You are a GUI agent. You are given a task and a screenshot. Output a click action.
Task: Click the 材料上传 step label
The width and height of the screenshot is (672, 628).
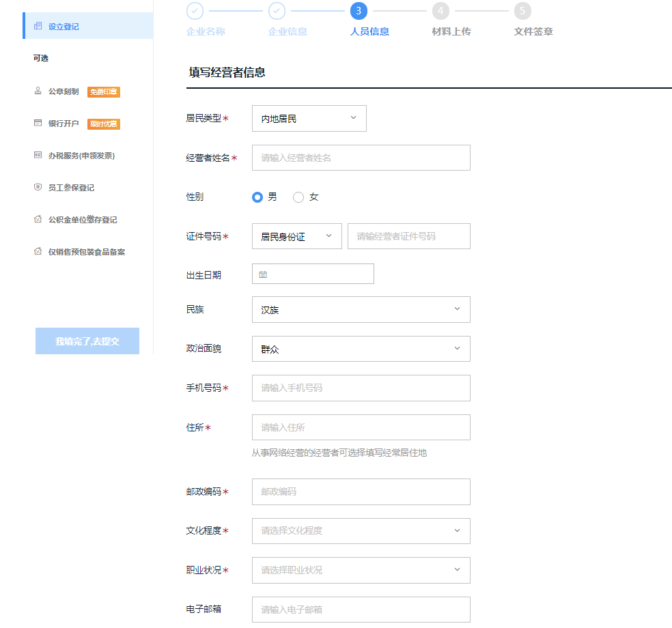point(451,31)
